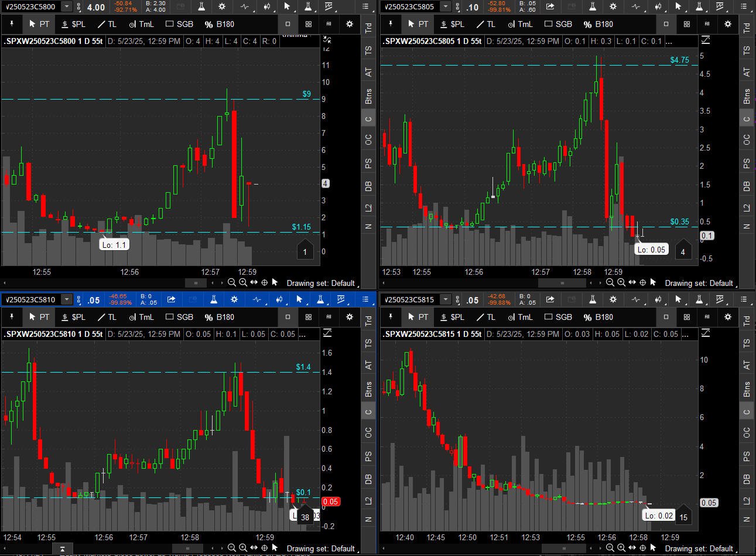
Task: Toggle four-grid layout button in C5815 toolbar
Action: (x=686, y=317)
